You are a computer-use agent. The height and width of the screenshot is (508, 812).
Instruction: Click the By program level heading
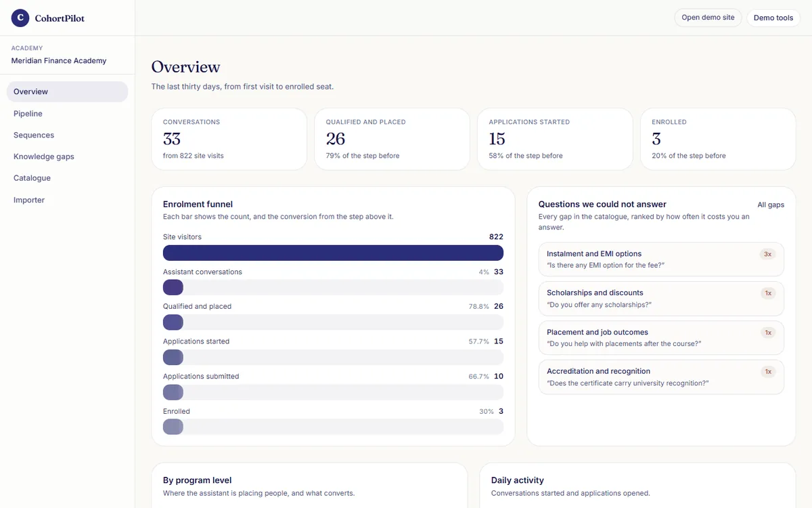point(197,480)
